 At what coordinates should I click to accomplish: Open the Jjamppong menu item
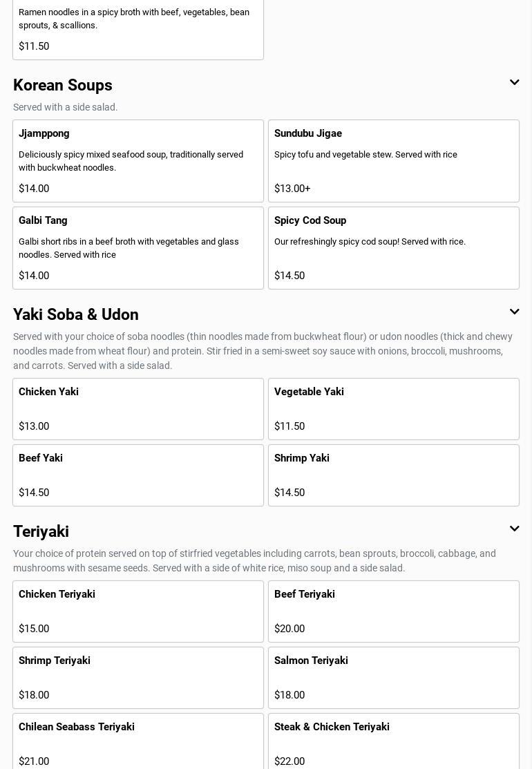pos(138,161)
